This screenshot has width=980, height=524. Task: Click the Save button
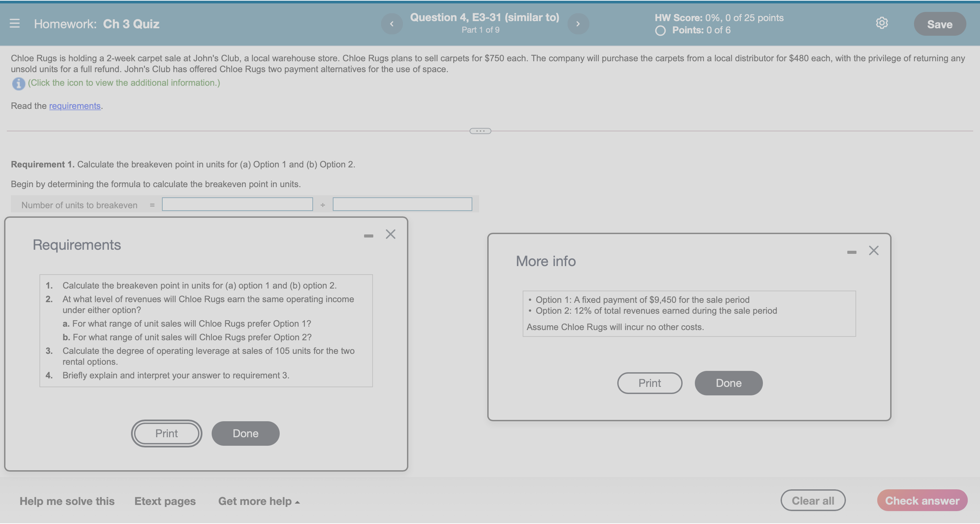[x=939, y=24]
